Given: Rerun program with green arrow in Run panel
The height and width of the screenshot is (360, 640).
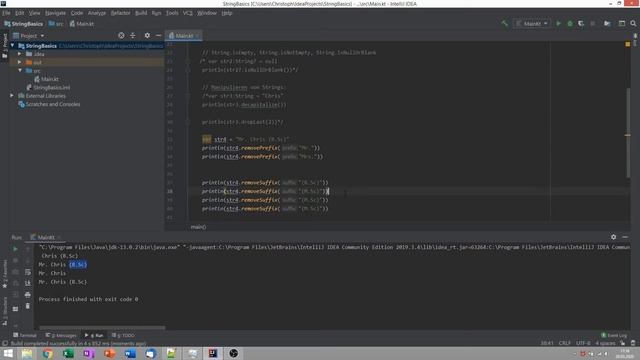Looking at the screenshot, I should [x=16, y=249].
